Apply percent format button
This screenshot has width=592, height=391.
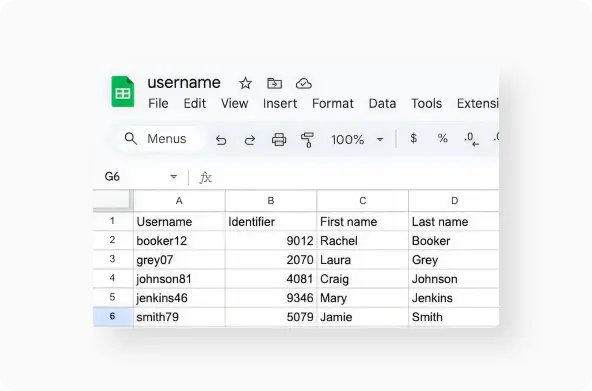pos(442,138)
